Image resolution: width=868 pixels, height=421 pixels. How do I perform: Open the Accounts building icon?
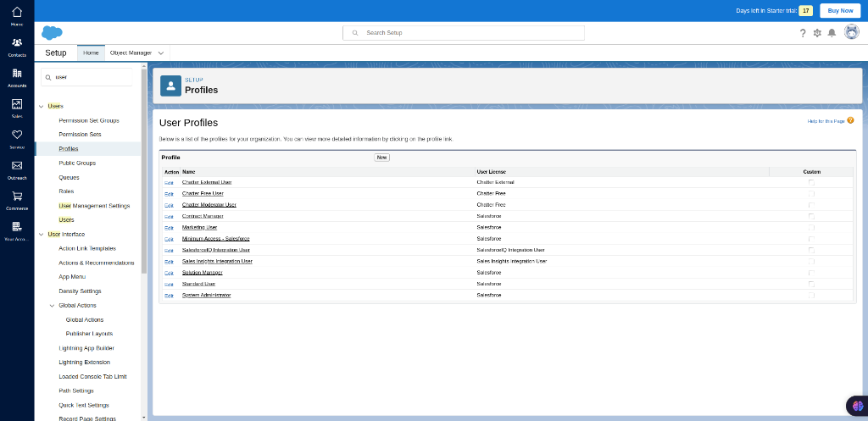17,73
